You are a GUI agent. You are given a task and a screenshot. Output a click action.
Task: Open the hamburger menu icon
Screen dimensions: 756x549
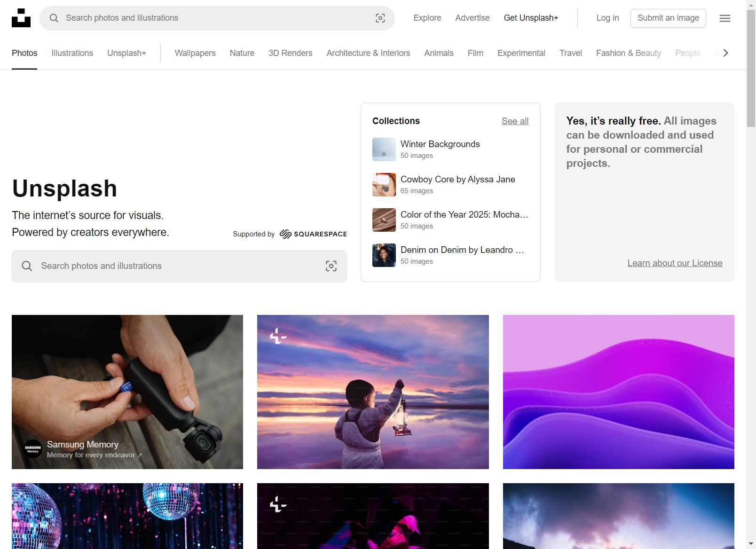[x=725, y=18]
